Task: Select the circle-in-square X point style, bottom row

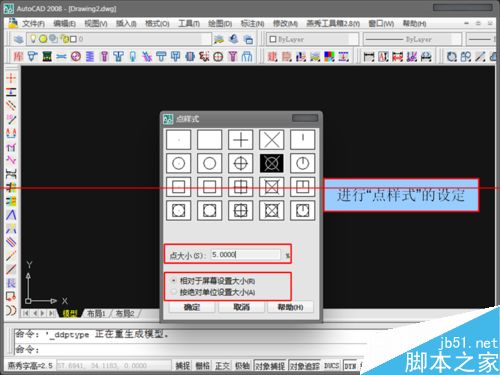Action: (x=271, y=211)
